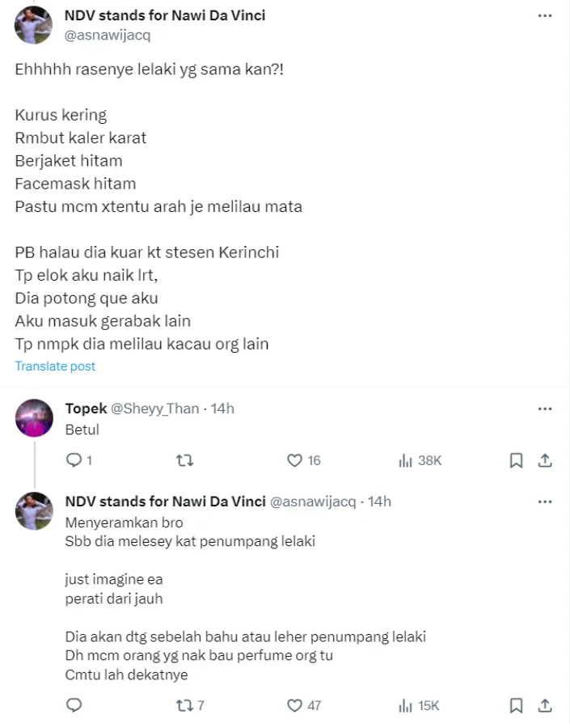The image size is (570, 728).
Task: Open Topek's profile avatar
Action: pos(34,418)
